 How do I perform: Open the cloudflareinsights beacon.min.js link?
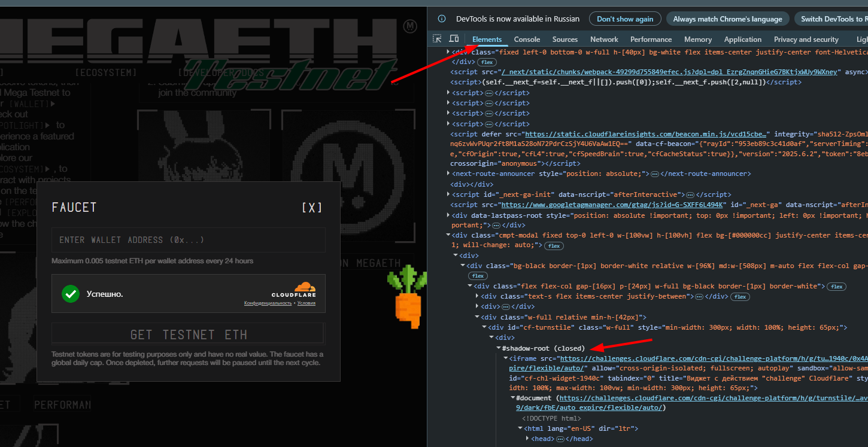point(647,134)
